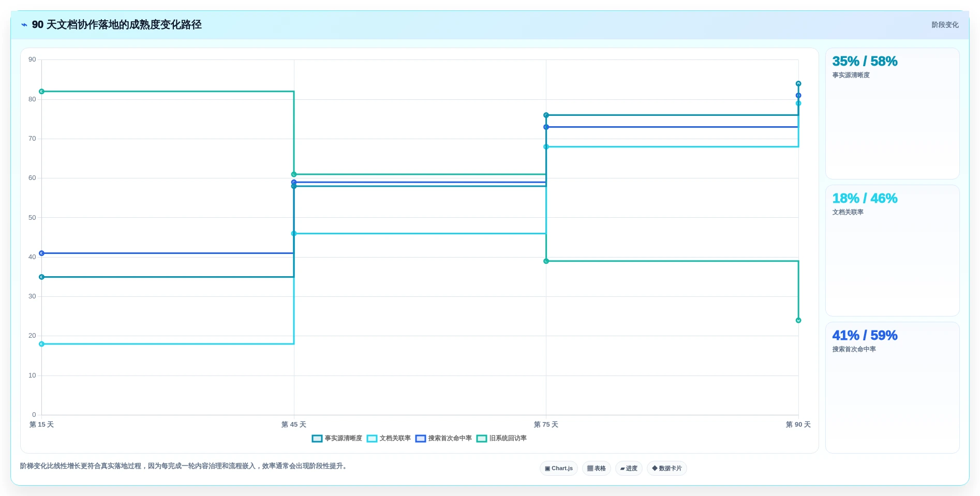Click the 进度 tag chip
This screenshot has height=496, width=980.
pos(629,469)
